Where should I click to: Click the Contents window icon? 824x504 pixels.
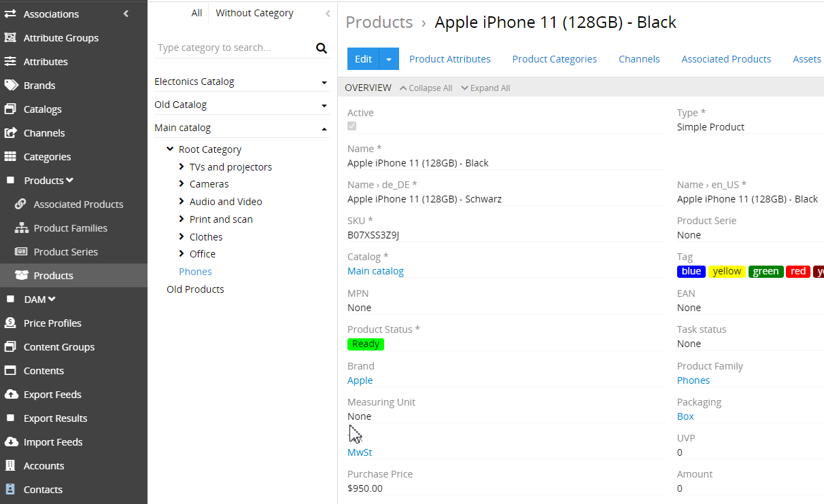tap(10, 370)
